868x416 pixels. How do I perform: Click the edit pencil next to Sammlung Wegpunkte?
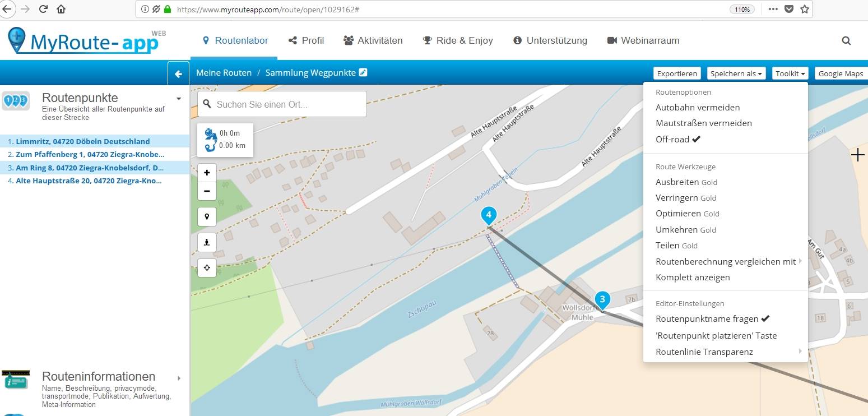point(363,72)
